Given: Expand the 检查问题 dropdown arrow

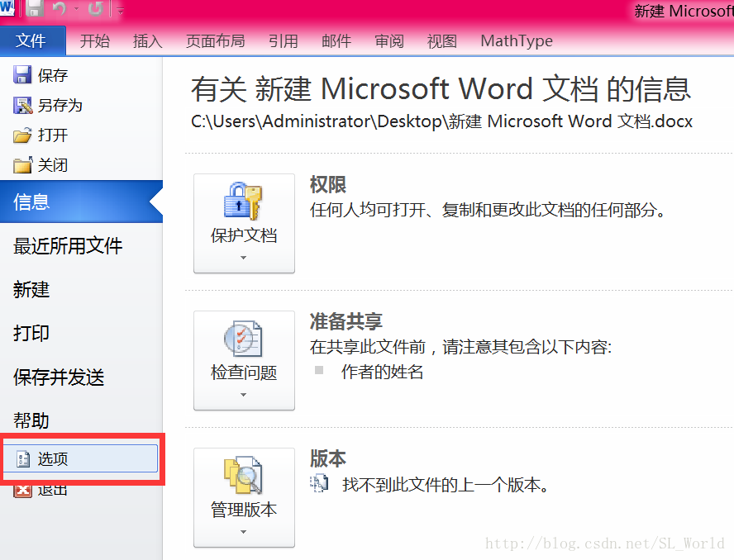Looking at the screenshot, I should (243, 395).
